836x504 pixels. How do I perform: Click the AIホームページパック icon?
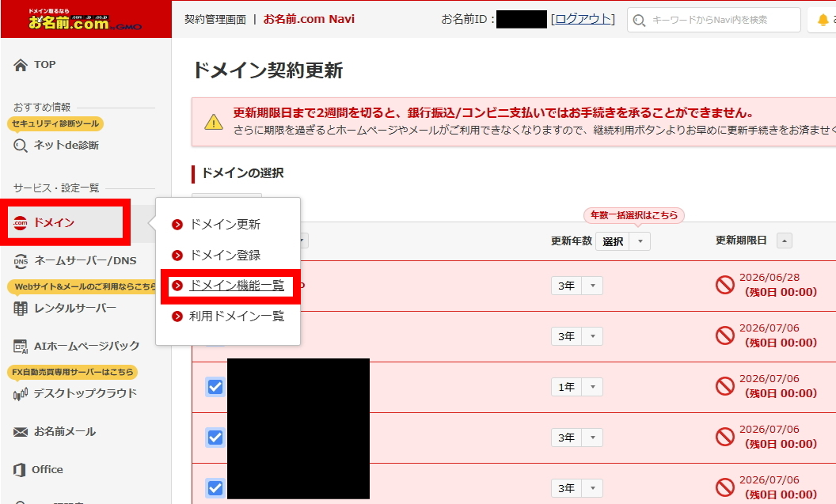[21, 347]
